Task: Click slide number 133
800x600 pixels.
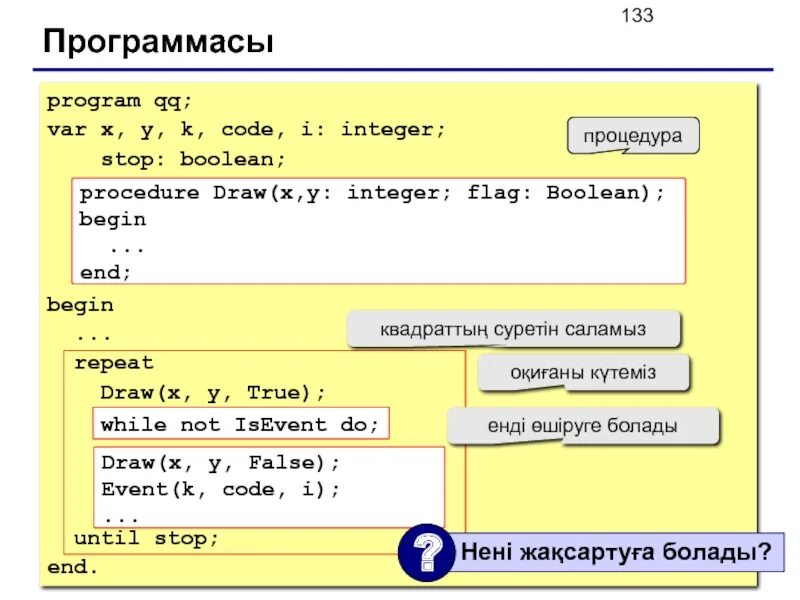Action: pos(637,15)
